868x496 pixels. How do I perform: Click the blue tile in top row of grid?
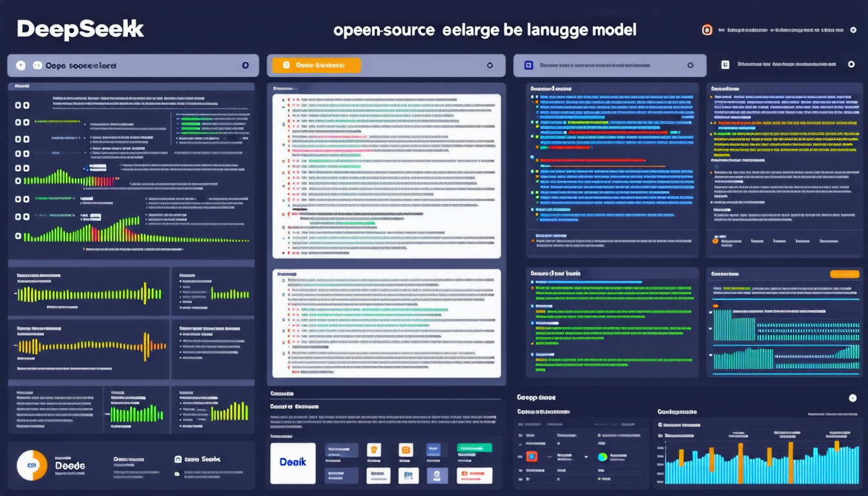coord(433,450)
